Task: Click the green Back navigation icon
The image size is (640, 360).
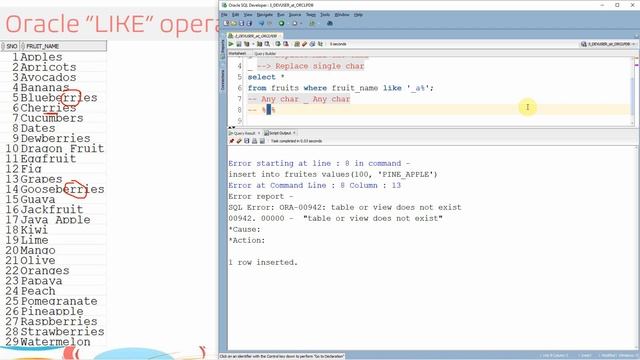Action: [282, 23]
